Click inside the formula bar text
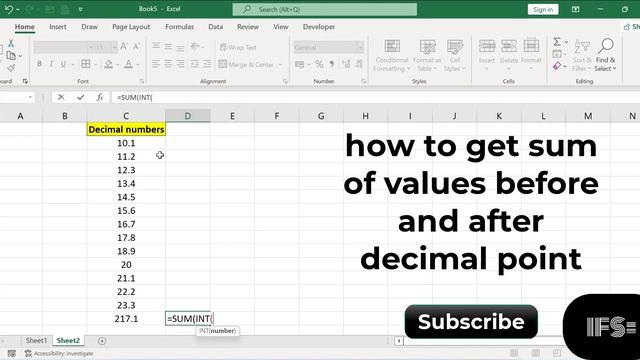 tap(135, 98)
